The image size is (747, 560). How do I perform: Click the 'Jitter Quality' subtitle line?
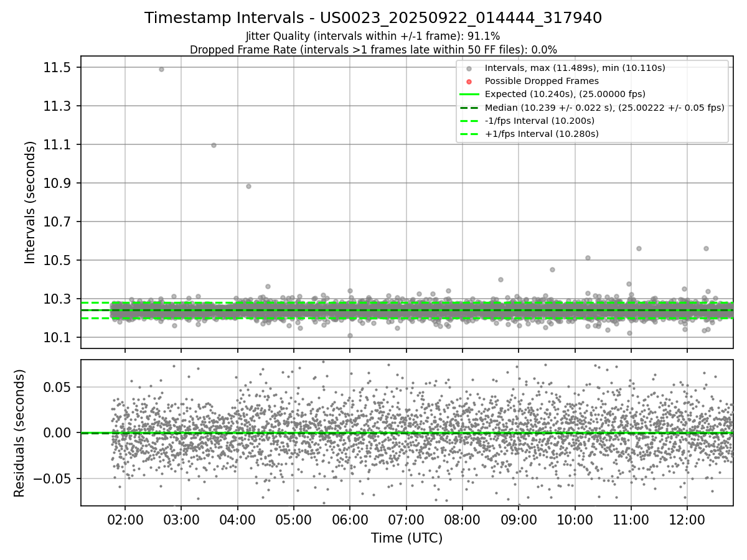[373, 36]
